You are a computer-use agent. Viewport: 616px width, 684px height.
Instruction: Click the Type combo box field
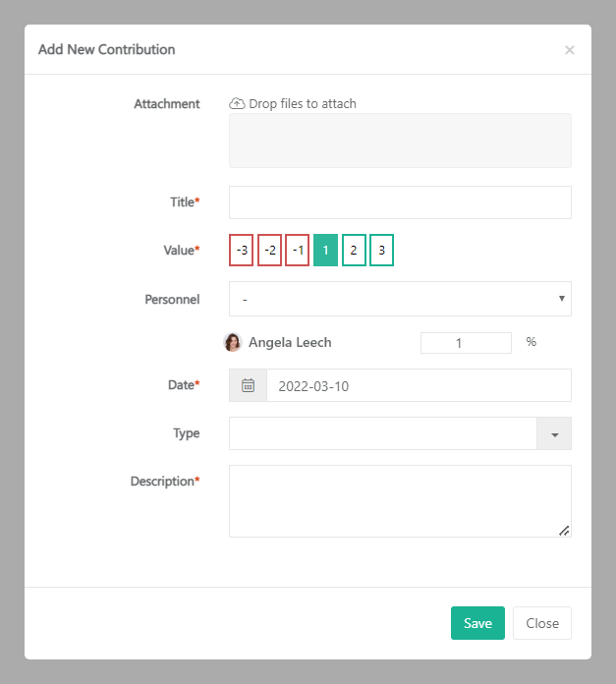click(x=382, y=433)
